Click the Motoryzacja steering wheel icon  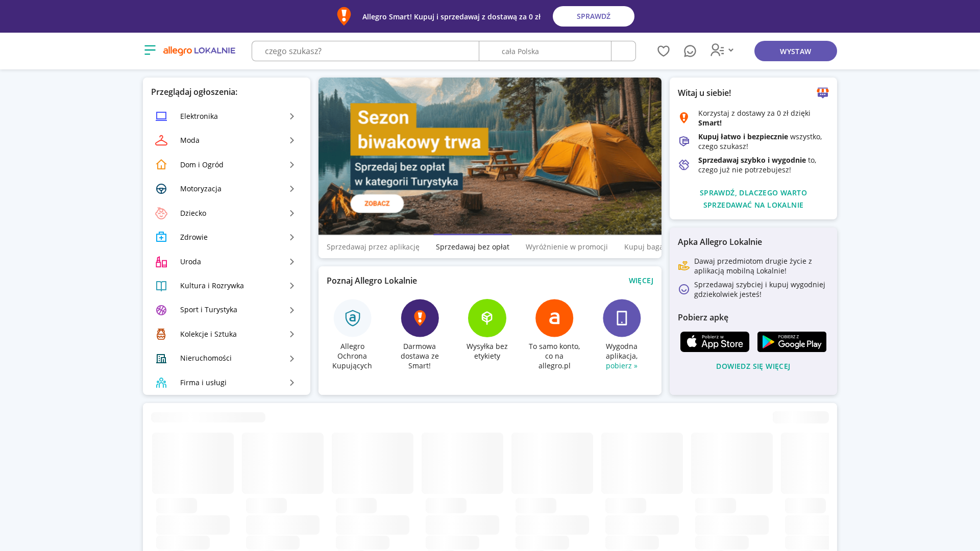[x=161, y=189]
